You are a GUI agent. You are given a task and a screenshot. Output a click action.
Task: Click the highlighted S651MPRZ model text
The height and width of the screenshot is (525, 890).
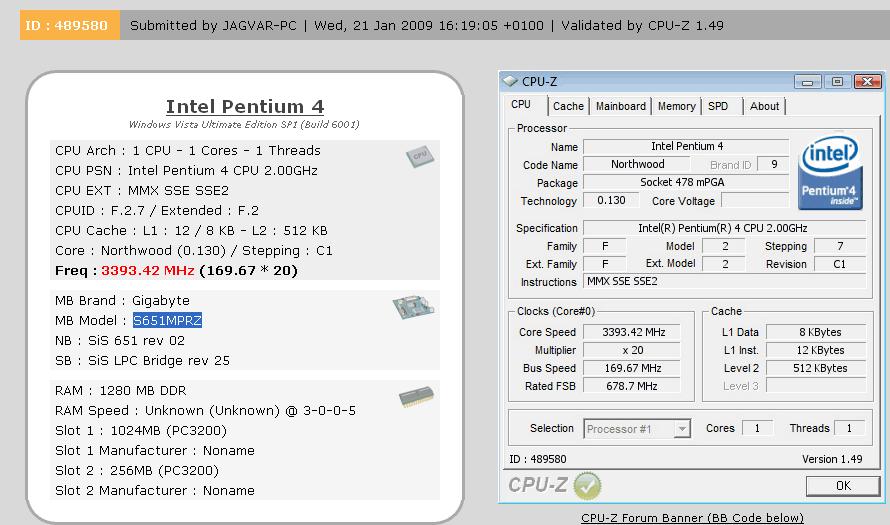(167, 321)
